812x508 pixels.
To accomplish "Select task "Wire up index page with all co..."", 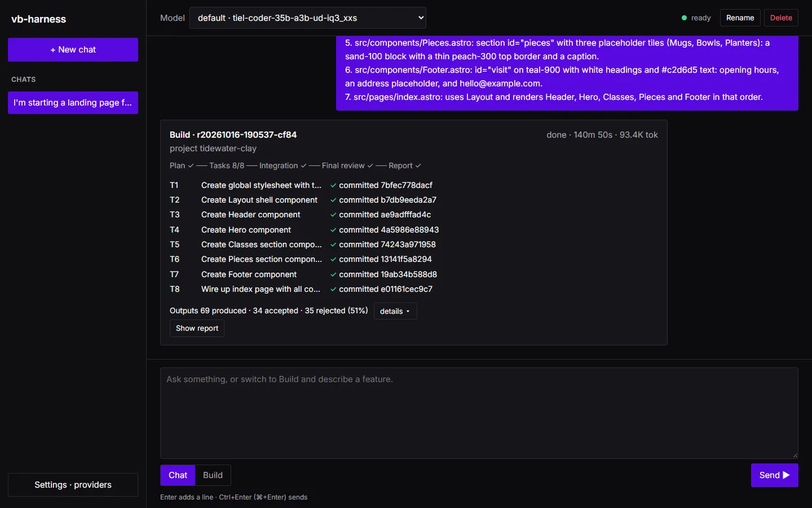I will tap(261, 289).
